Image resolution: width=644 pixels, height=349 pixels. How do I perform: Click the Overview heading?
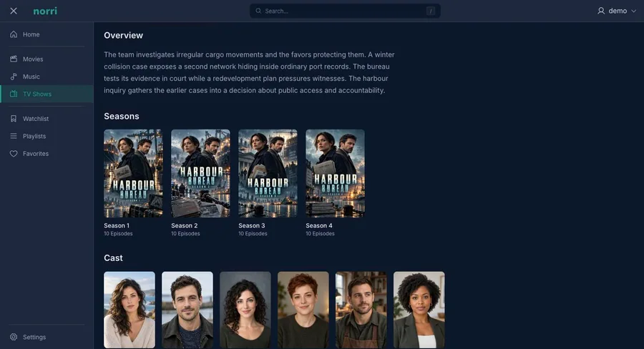[123, 35]
